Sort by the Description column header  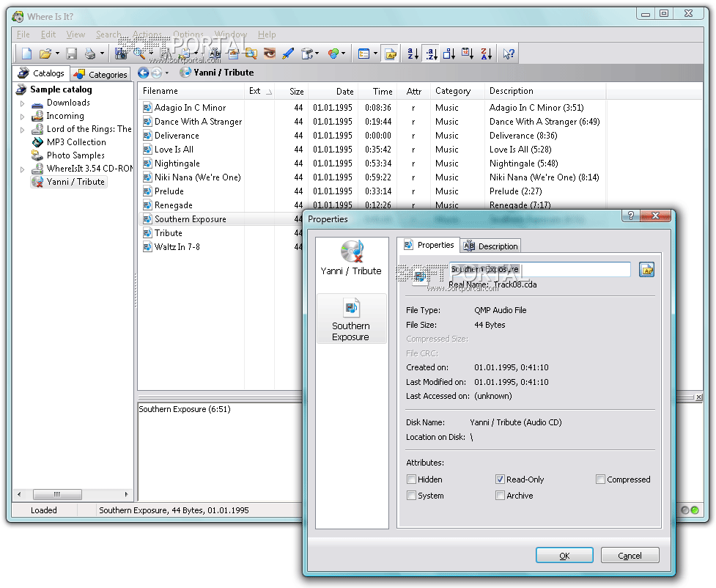point(545,91)
